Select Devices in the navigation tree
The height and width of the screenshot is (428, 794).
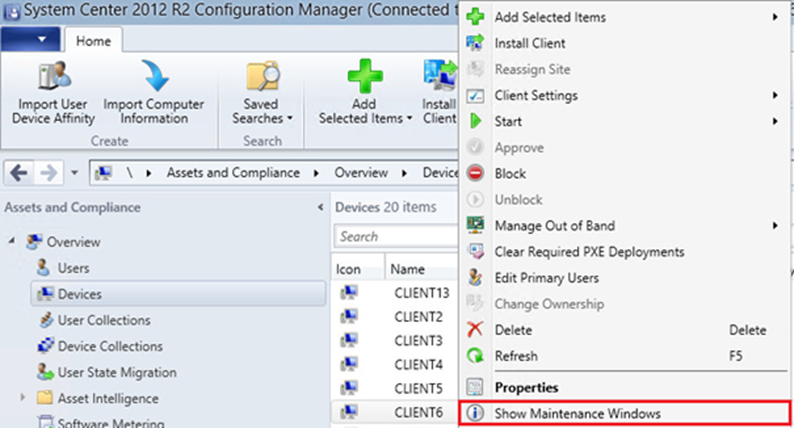178,294
